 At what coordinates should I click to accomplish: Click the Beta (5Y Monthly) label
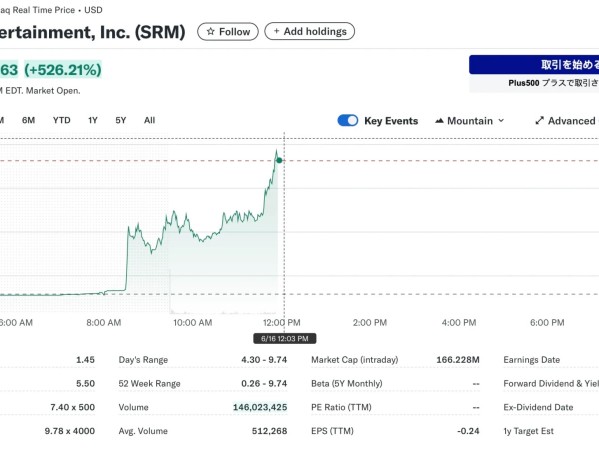(346, 384)
